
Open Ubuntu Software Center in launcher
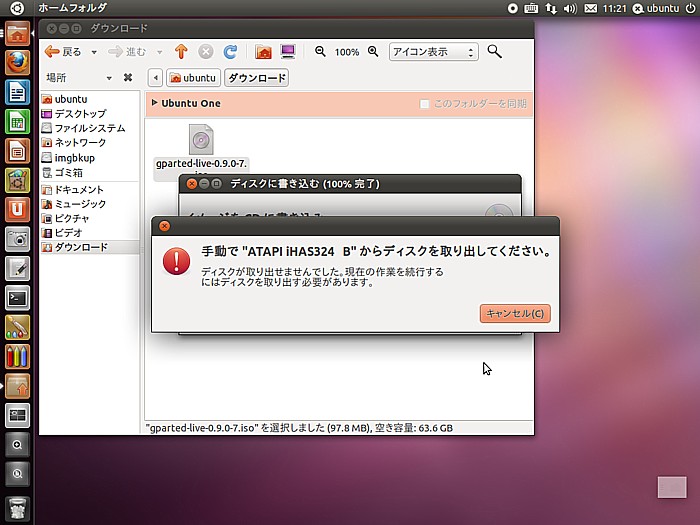tap(17, 180)
